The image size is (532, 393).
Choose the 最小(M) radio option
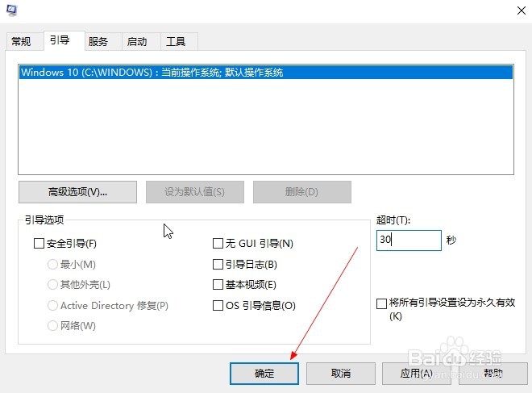(x=52, y=264)
